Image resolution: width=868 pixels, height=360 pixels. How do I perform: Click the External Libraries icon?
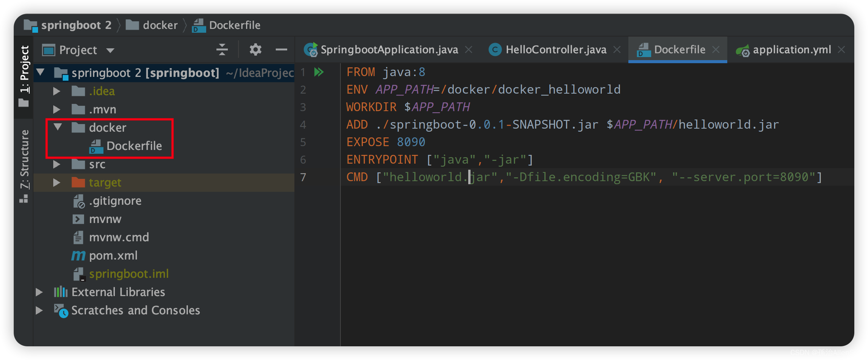pyautogui.click(x=60, y=292)
